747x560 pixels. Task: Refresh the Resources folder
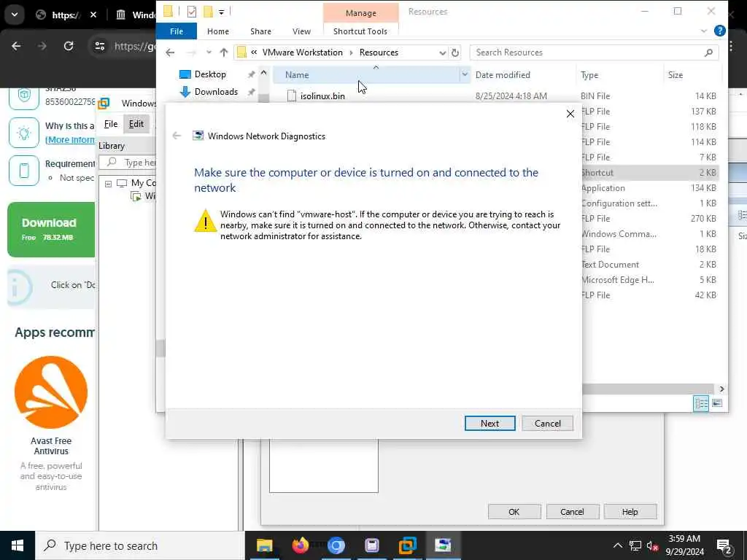pyautogui.click(x=455, y=52)
